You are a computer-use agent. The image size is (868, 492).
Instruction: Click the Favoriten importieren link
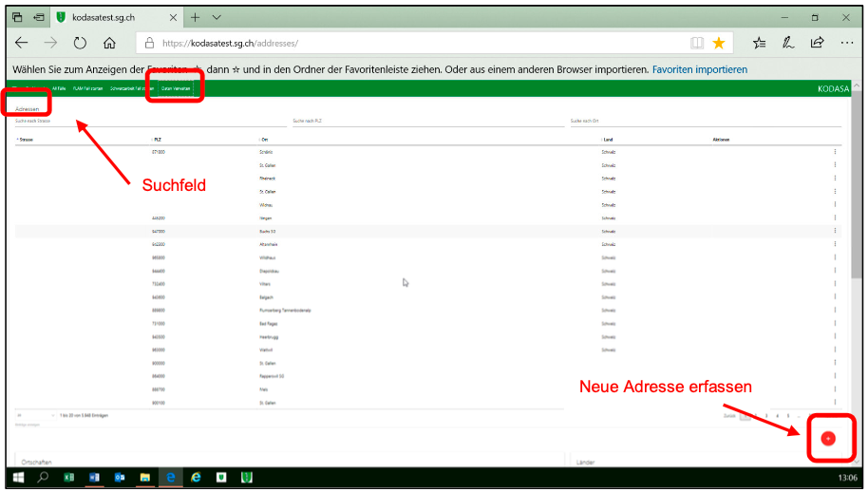pyautogui.click(x=699, y=69)
